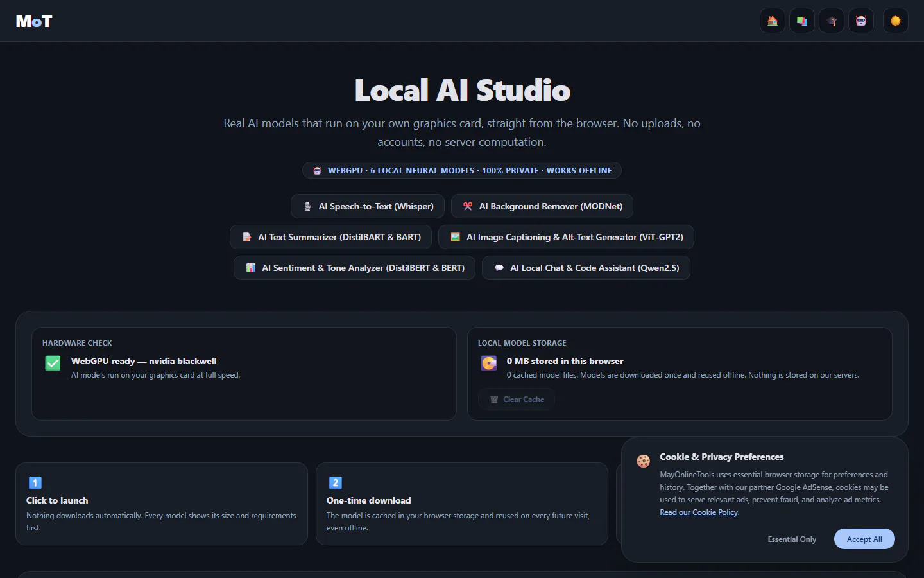Viewport: 924px width, 578px height.
Task: Click the storage icon beside 0 MB stored
Action: point(489,363)
